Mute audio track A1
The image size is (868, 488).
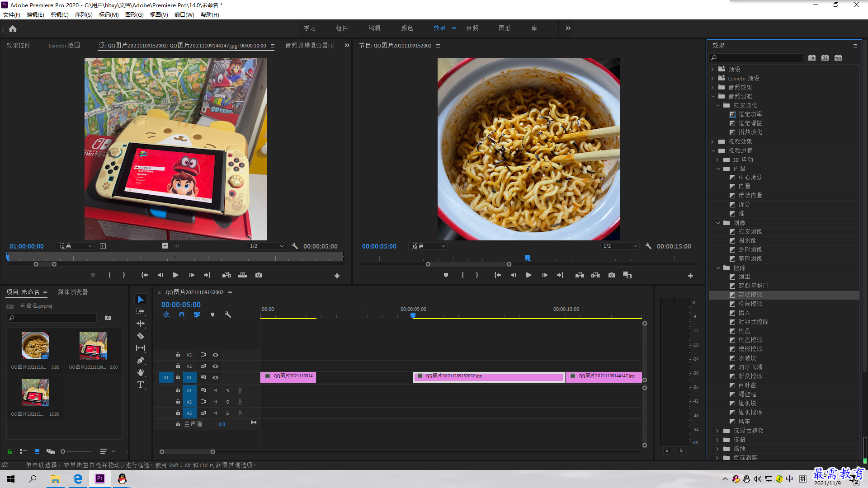(215, 390)
